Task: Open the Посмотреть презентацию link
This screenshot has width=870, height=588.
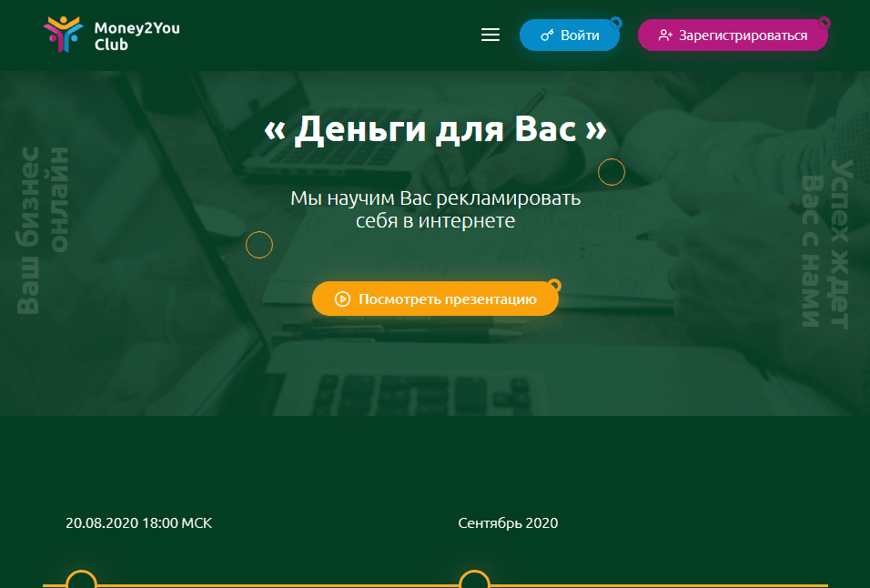Action: coord(435,298)
